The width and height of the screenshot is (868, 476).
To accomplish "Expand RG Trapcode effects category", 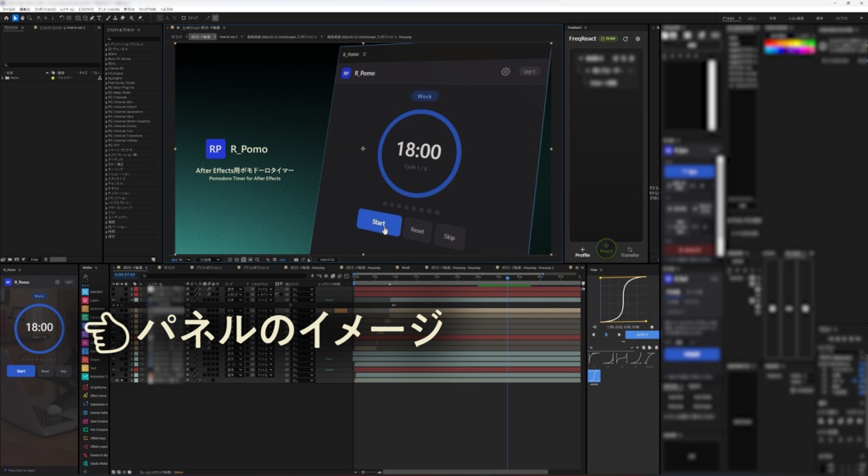I will pyautogui.click(x=106, y=97).
